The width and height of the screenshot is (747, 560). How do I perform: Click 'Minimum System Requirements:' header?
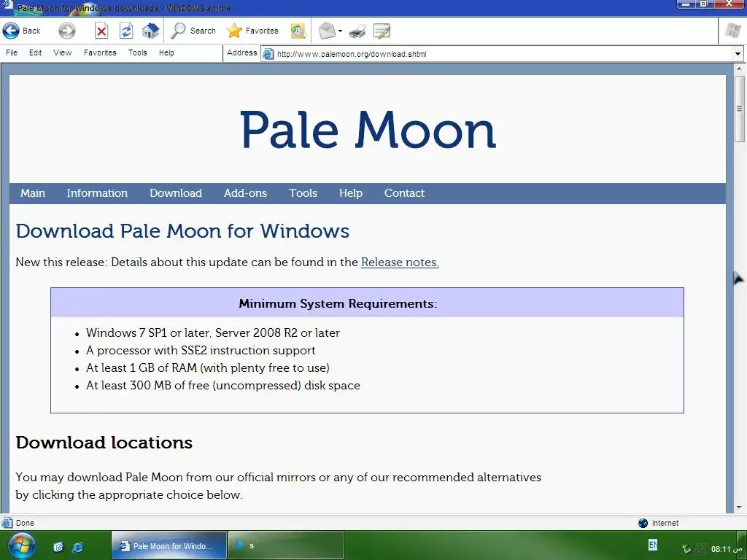coord(338,304)
